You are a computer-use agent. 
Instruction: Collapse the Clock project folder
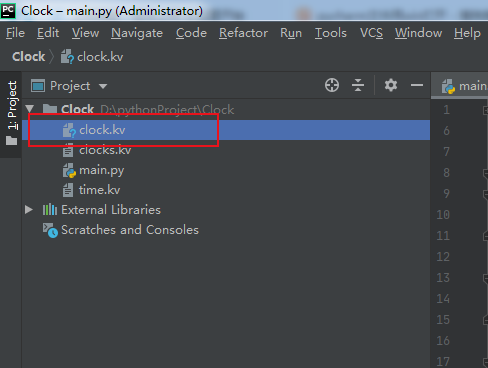30,109
